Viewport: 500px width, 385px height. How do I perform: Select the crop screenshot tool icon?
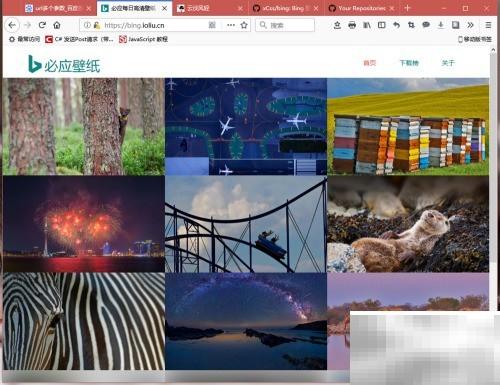coord(411,25)
